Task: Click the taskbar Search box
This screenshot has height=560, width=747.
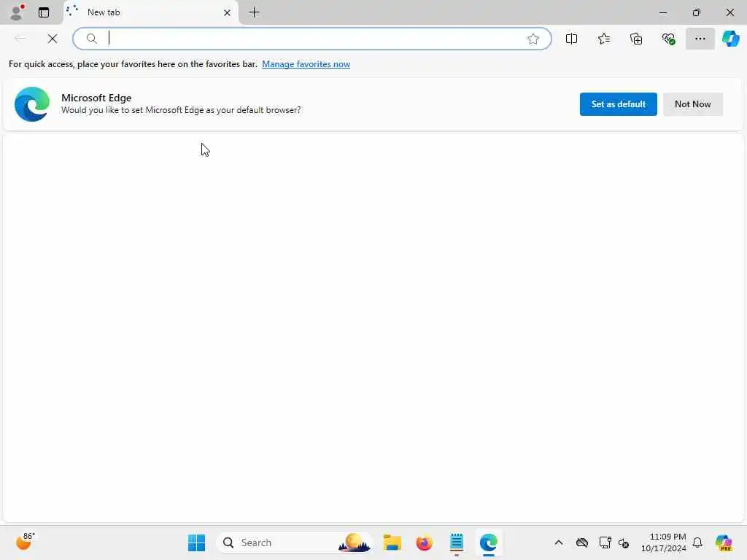Action: (295, 542)
